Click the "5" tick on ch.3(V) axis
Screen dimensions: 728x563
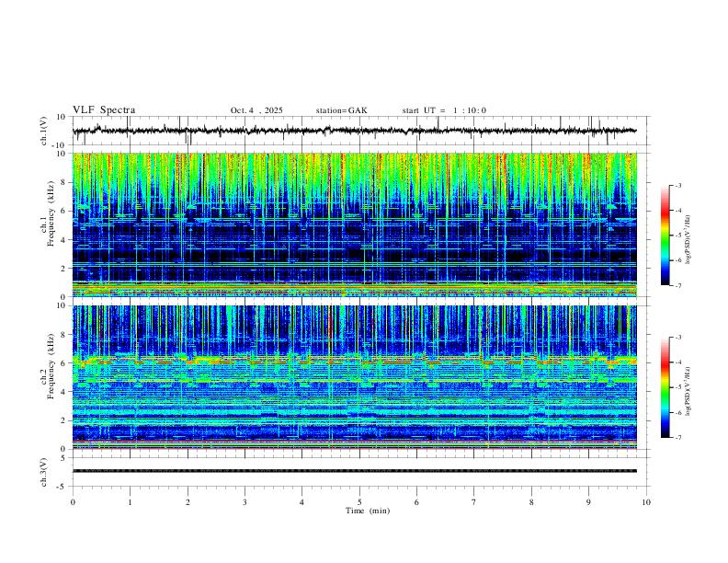pos(64,458)
